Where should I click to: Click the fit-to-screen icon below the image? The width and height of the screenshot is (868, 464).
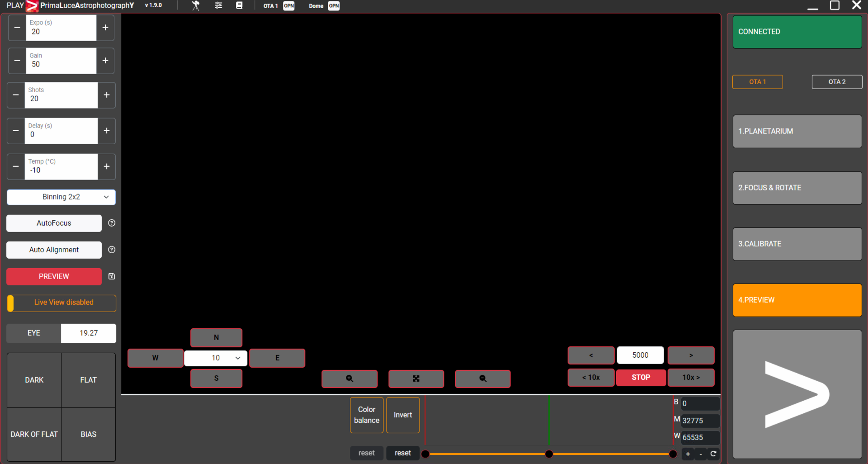416,379
